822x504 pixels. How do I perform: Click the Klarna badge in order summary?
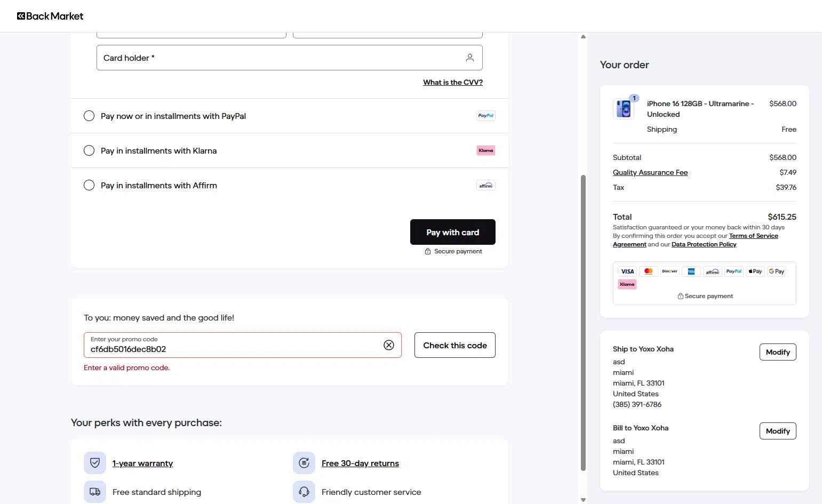[627, 284]
